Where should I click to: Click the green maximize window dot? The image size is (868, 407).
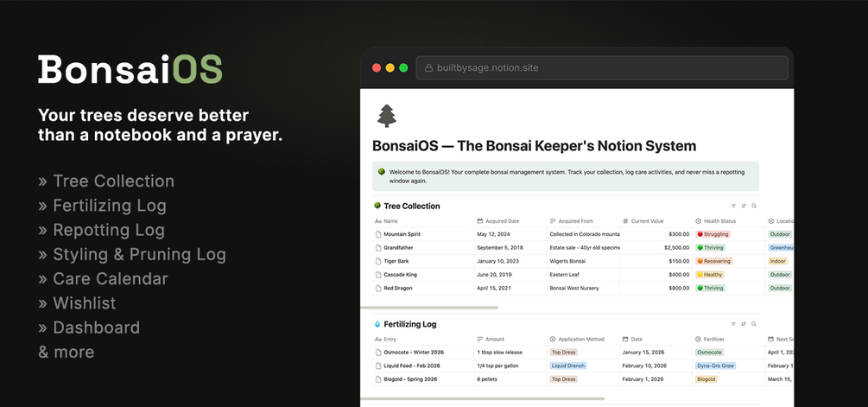[x=403, y=67]
